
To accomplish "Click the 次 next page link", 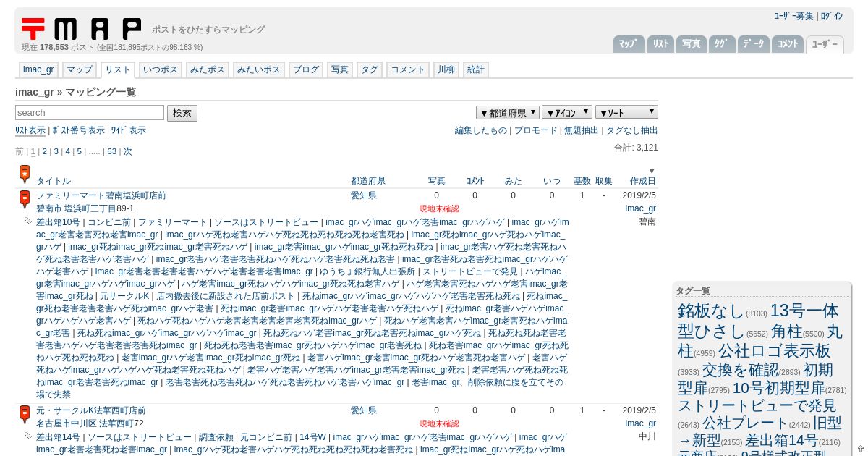I will point(128,151).
